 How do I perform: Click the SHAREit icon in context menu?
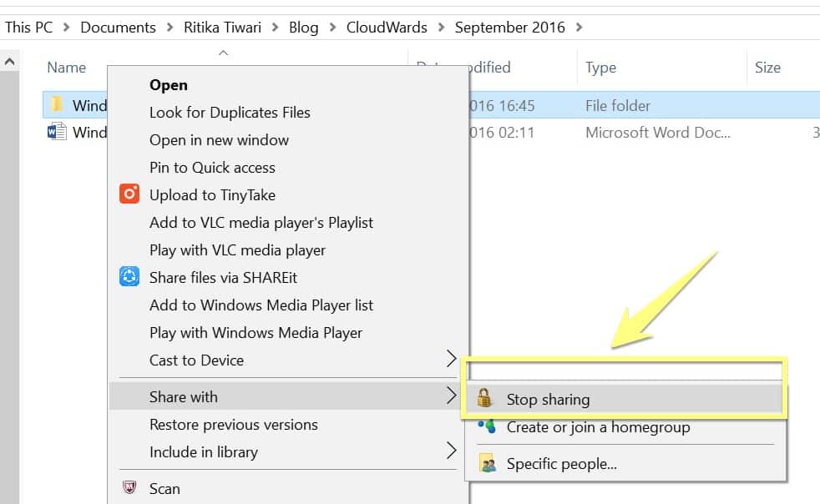coord(129,276)
